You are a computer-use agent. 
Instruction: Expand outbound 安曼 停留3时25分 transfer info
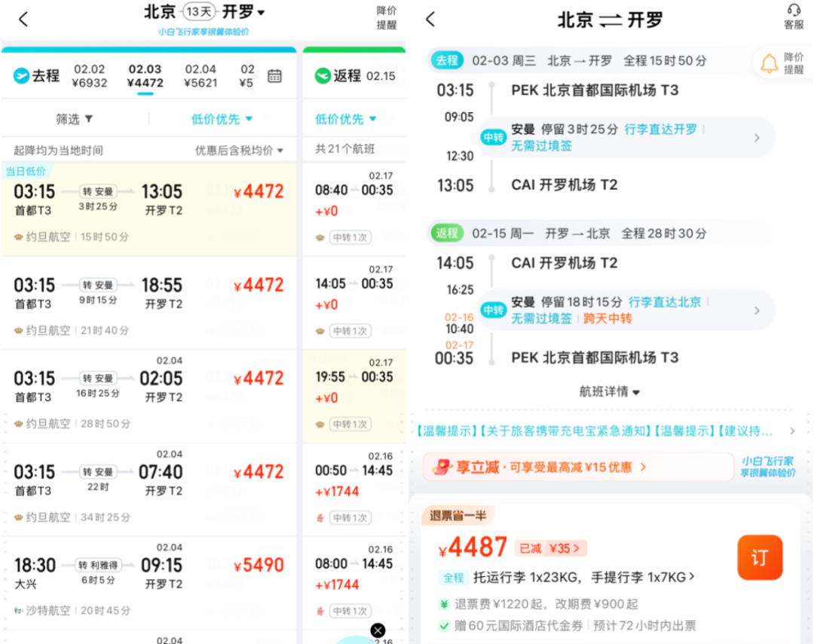tap(626, 138)
